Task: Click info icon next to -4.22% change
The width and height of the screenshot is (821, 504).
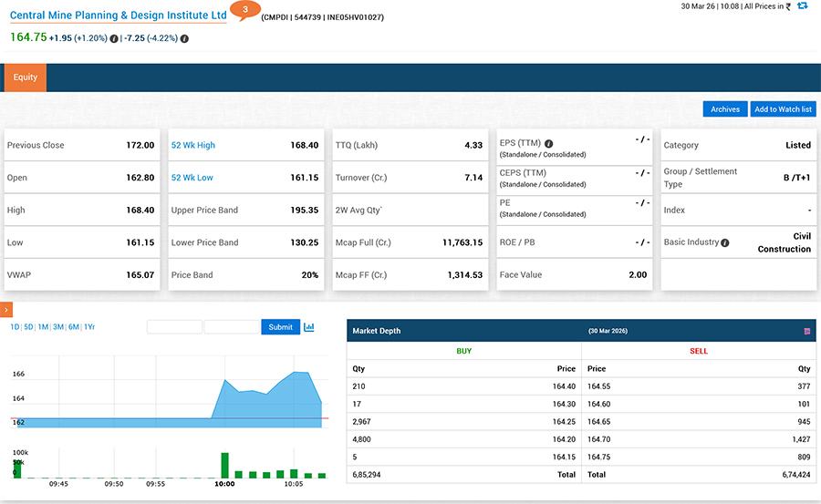Action: coord(184,39)
